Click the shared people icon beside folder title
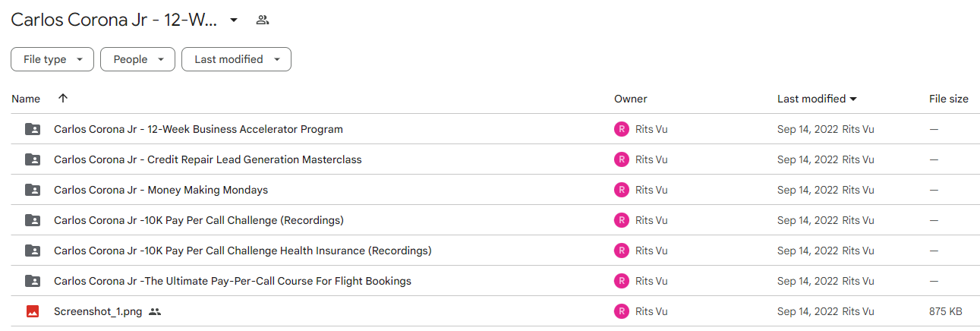The height and width of the screenshot is (331, 980). (263, 20)
